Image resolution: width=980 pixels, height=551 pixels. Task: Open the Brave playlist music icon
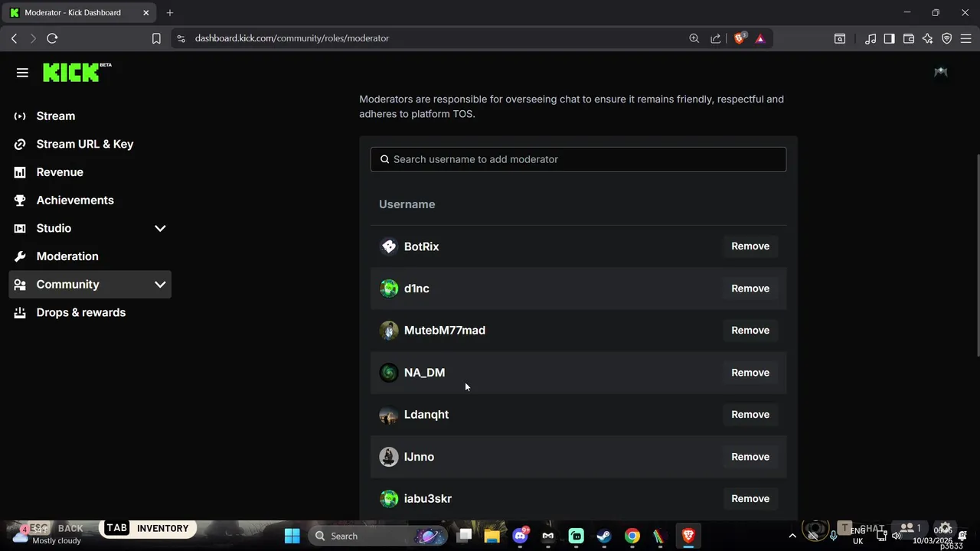pyautogui.click(x=871, y=38)
